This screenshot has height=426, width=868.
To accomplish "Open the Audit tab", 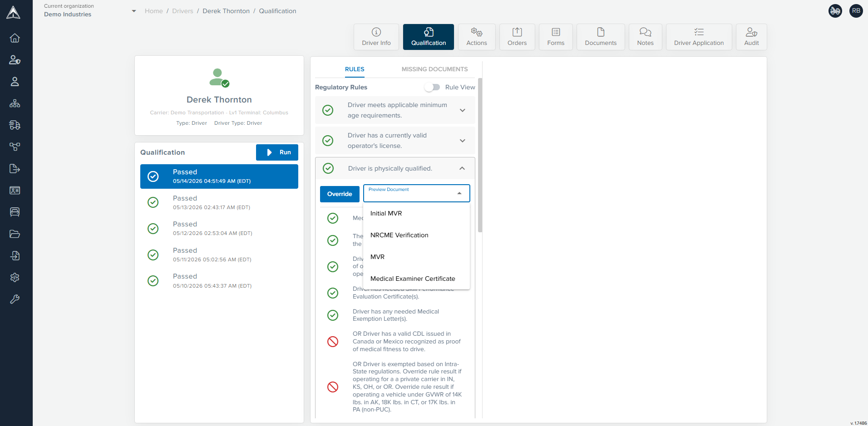I will (x=751, y=37).
